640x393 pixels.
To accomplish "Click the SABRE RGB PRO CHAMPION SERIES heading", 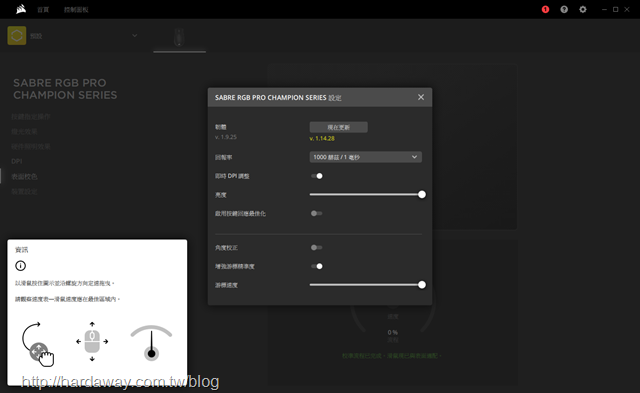I will click(x=65, y=89).
